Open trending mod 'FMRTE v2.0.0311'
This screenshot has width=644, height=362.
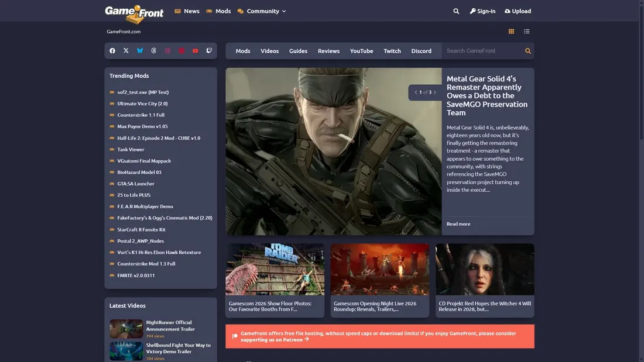(x=136, y=276)
